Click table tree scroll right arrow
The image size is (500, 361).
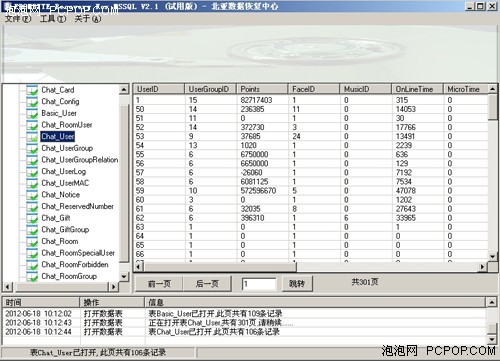pyautogui.click(x=114, y=287)
